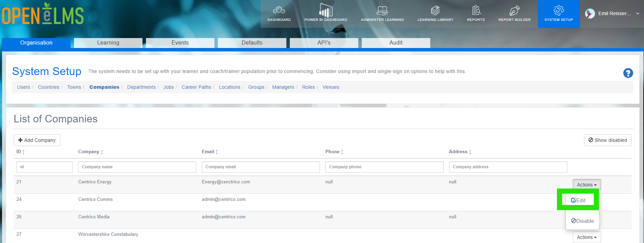Sort the list by Email column arrow
This screenshot has width=644, height=243.
point(217,152)
